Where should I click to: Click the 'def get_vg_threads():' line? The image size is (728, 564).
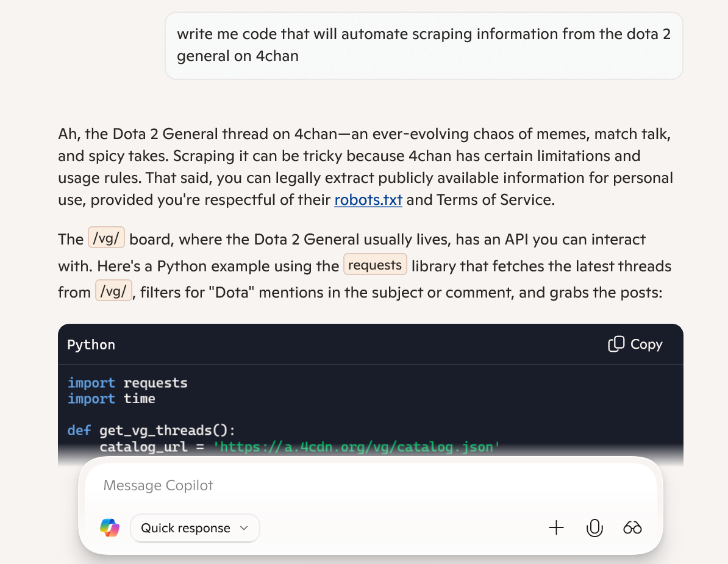pos(151,430)
